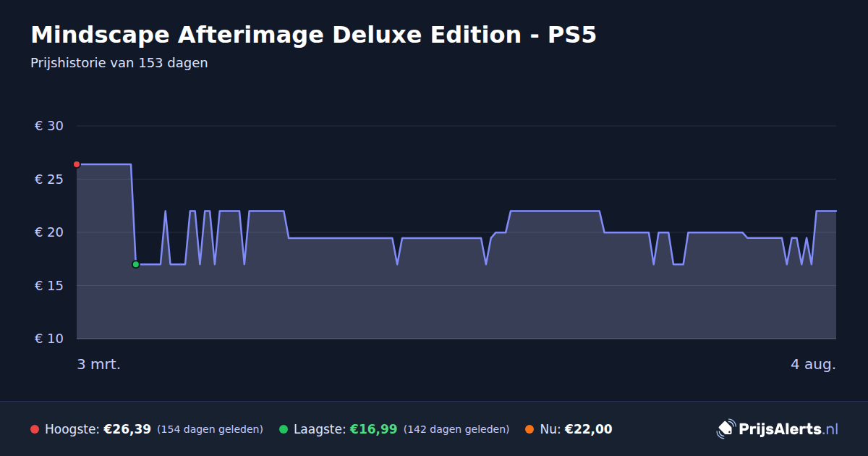Click the green lowest-price dot on chart
This screenshot has height=456, width=868.
pos(135,264)
